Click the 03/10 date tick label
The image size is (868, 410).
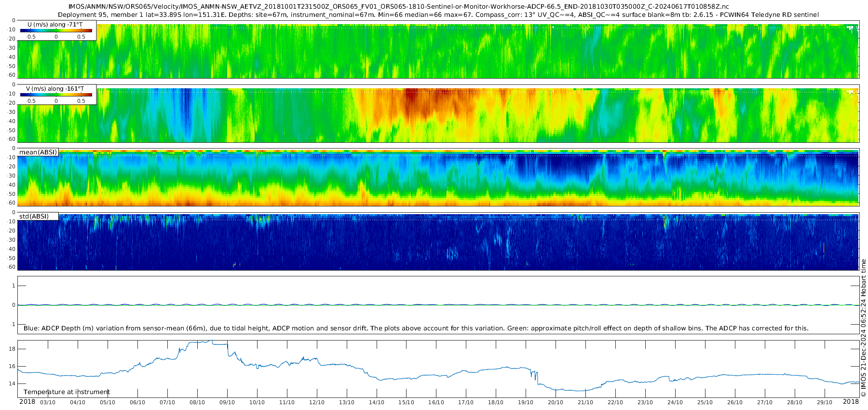click(47, 402)
